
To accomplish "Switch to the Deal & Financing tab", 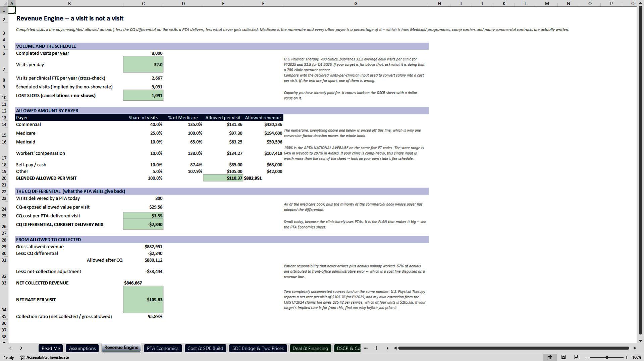I will 310,348.
